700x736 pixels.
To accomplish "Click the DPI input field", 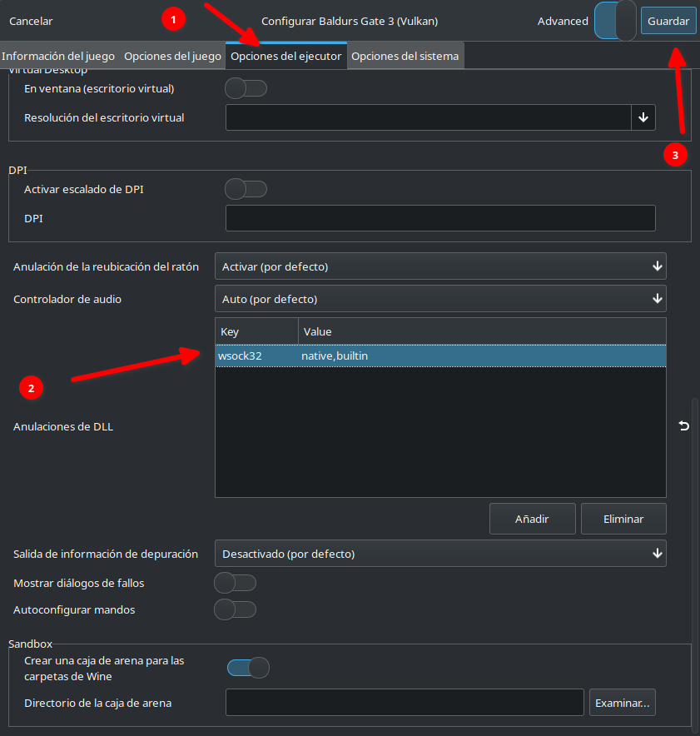I will pyautogui.click(x=440, y=218).
